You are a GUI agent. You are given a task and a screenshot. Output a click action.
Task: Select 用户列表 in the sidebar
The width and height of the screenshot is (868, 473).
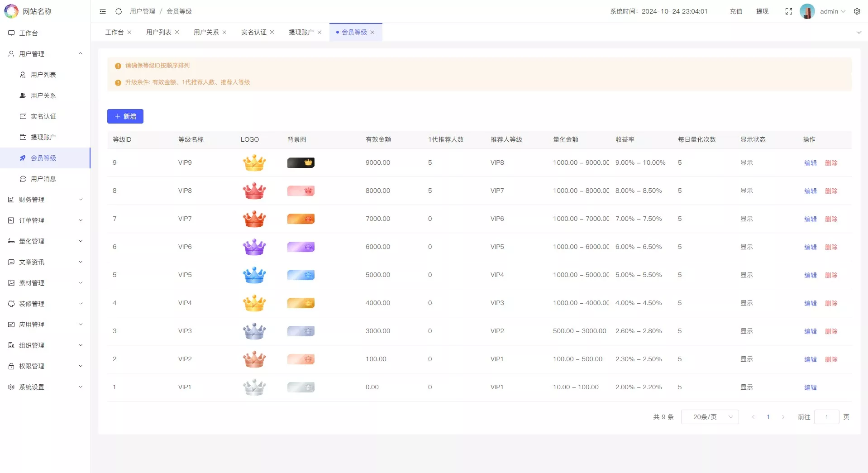pyautogui.click(x=43, y=75)
